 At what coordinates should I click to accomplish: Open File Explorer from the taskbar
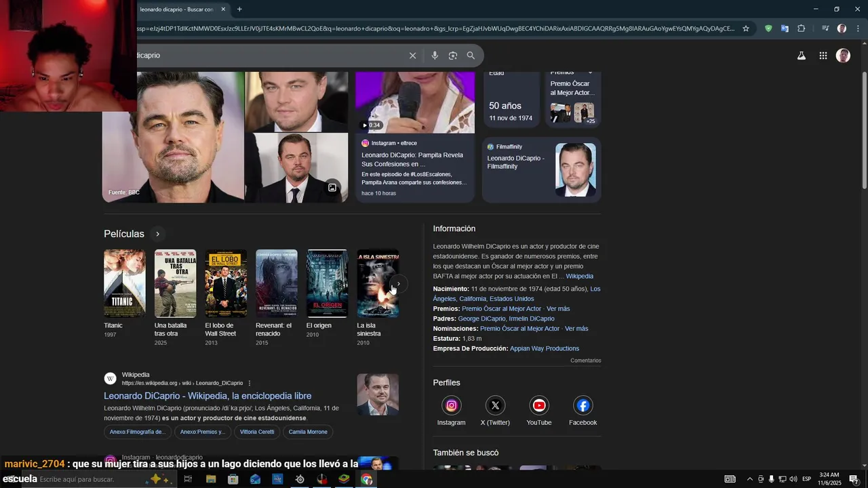(x=211, y=479)
